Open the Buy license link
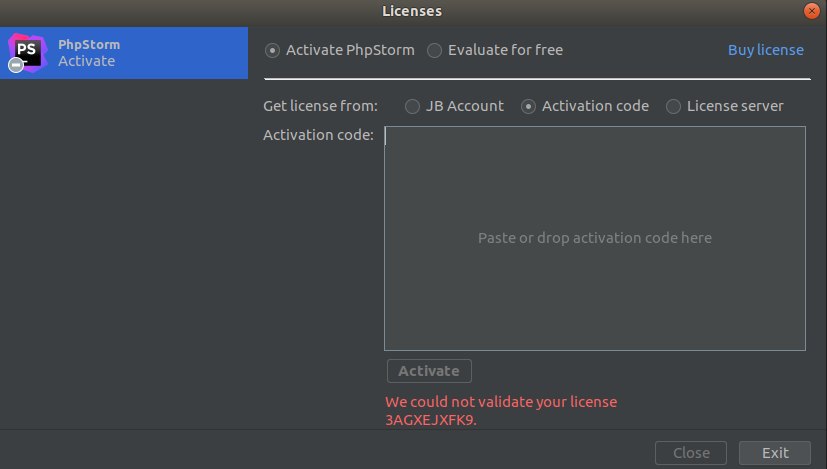 point(766,50)
